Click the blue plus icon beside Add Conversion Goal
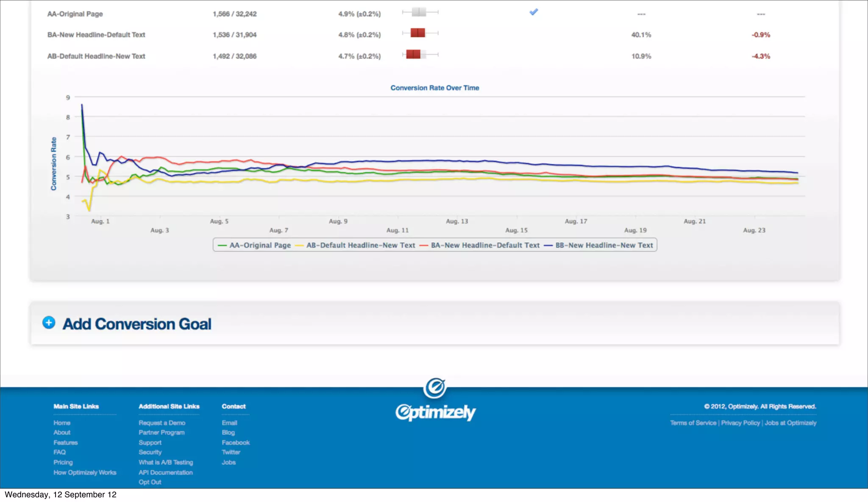This screenshot has width=868, height=502. (x=49, y=323)
